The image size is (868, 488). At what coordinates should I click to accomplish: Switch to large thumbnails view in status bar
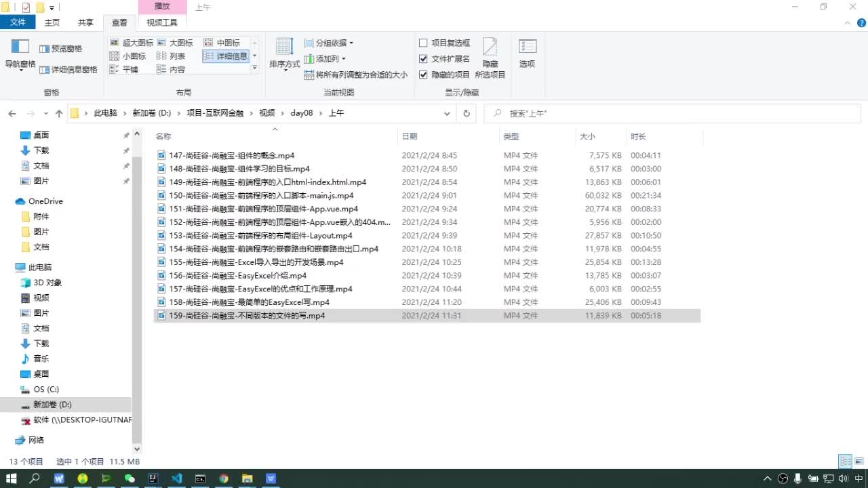point(861,462)
